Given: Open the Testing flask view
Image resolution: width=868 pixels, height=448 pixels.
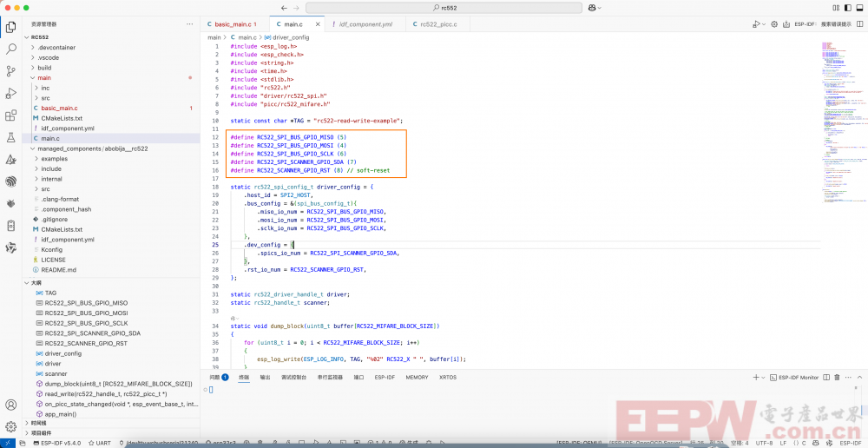Looking at the screenshot, I should pos(10,137).
